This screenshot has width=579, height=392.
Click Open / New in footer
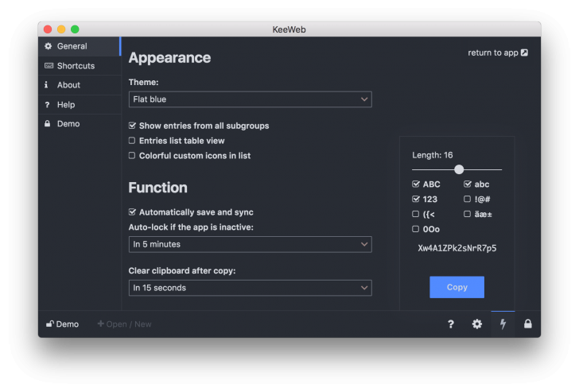[124, 324]
